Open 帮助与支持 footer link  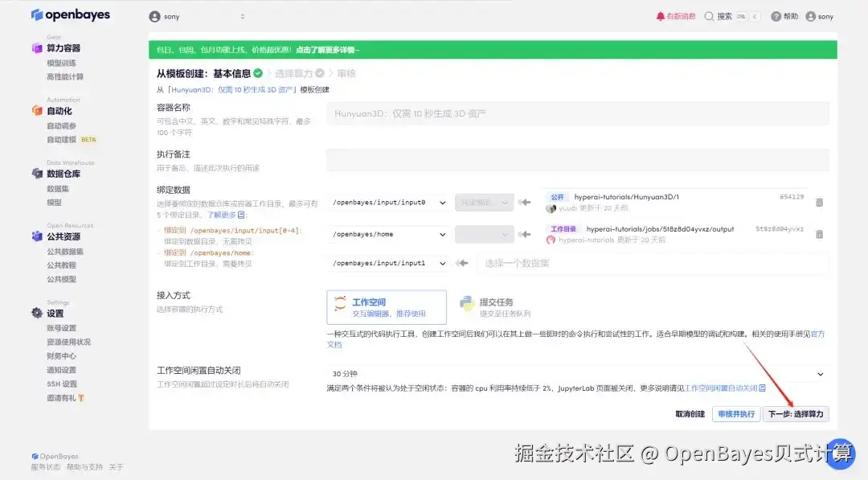click(x=84, y=467)
